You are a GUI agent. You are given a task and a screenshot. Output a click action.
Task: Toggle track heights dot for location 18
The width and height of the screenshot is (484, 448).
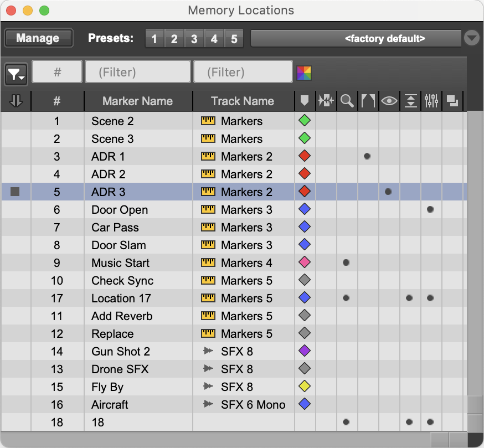tap(409, 422)
